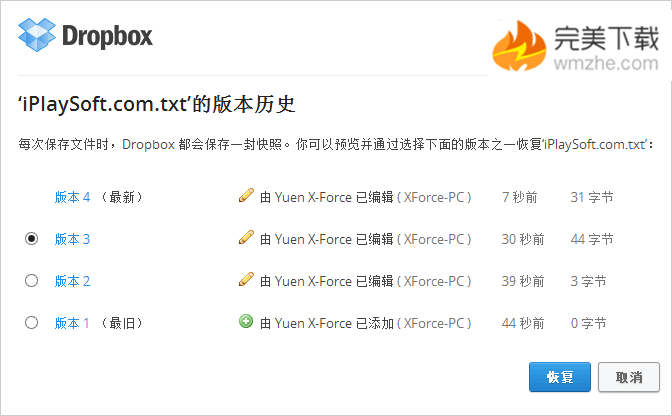Select the 版本 1 radio button
The image size is (672, 416).
(x=32, y=323)
